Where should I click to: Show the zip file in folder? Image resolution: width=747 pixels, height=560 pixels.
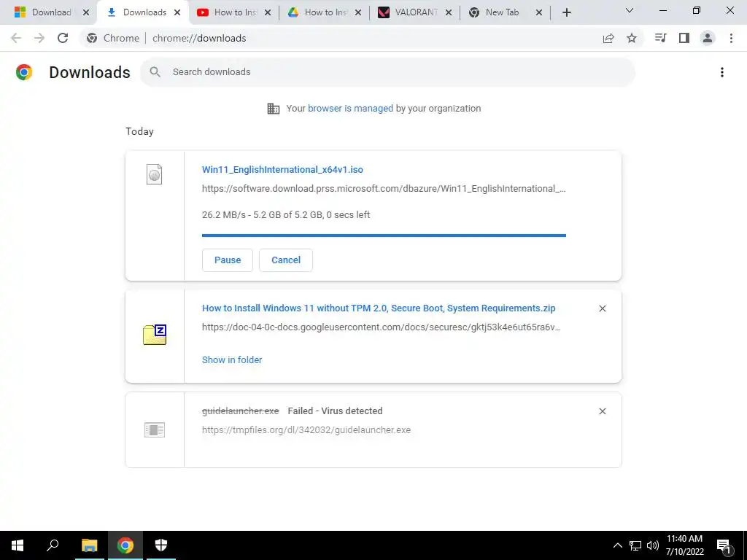(232, 360)
